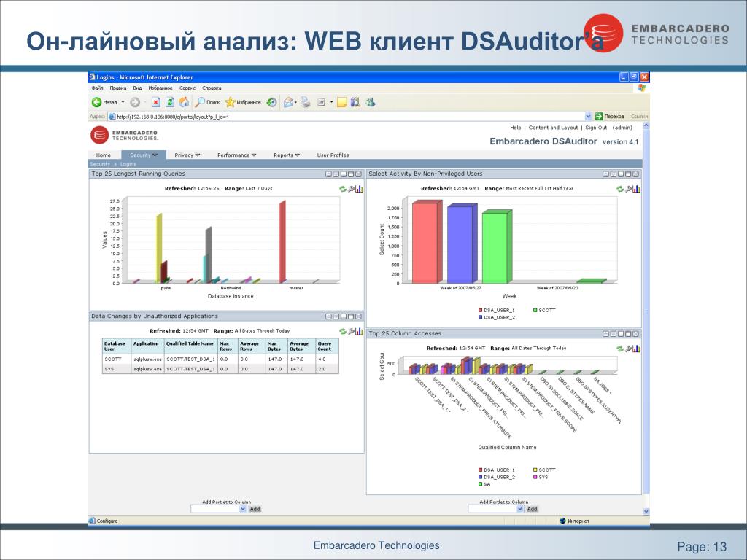Refresh Select Activity By Non-Privileged Users portlet

tap(619, 189)
